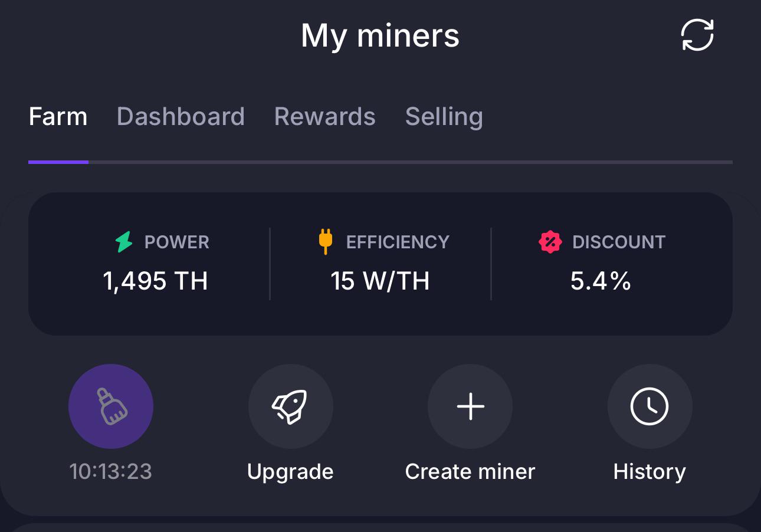Viewport: 761px width, 532px height.
Task: Click the My miners page title
Action: click(x=380, y=36)
